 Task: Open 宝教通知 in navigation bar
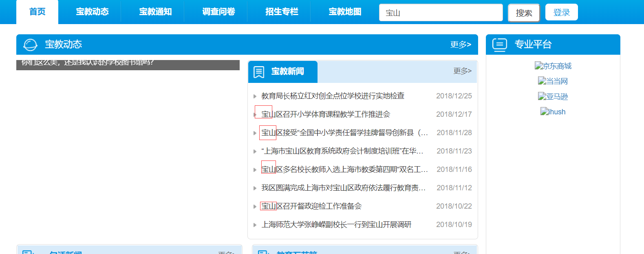pyautogui.click(x=155, y=12)
